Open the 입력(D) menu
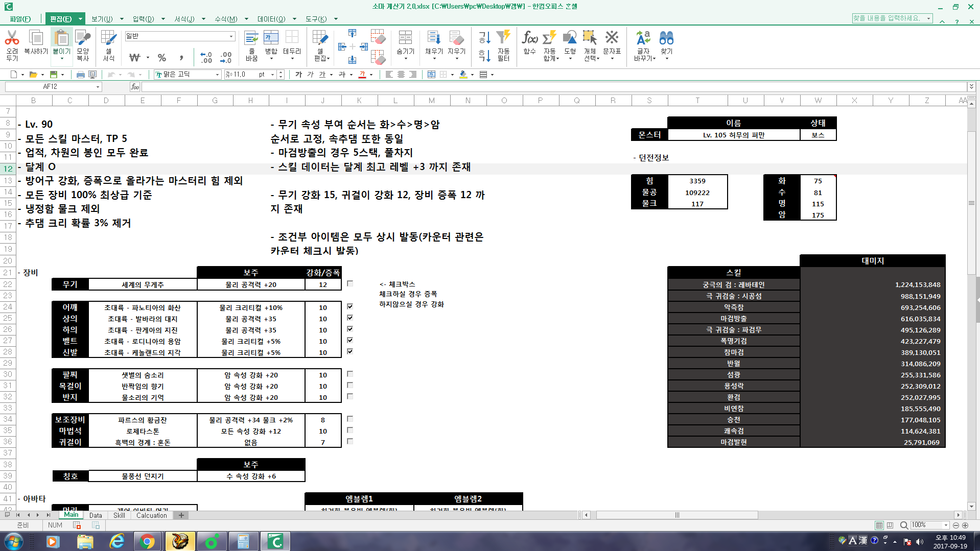Screen dimensions: 980x551 coord(143,19)
